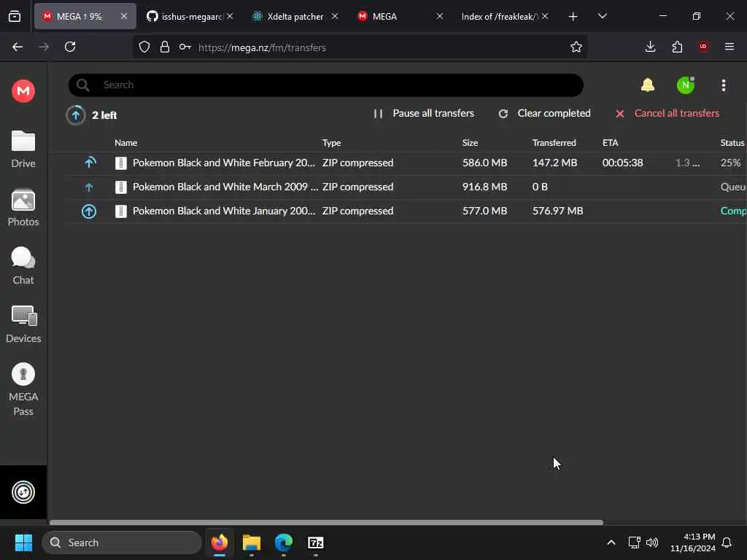The height and width of the screenshot is (560, 747).
Task: Reload the current page
Action: click(70, 47)
